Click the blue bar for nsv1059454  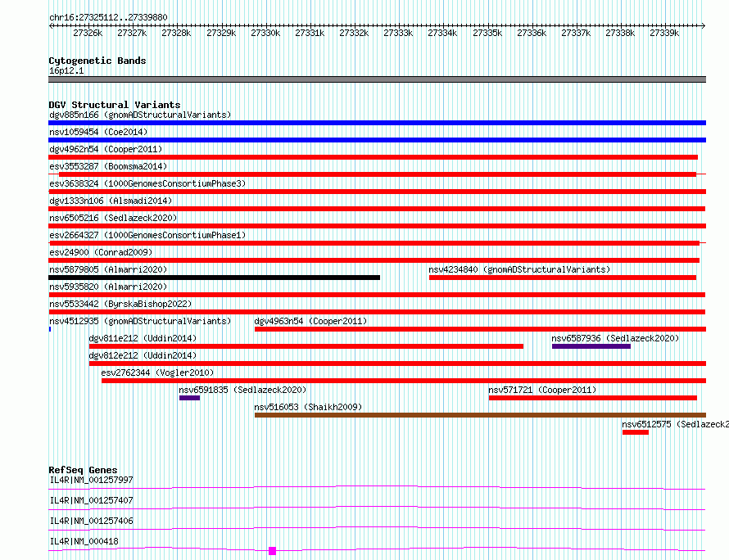377,140
